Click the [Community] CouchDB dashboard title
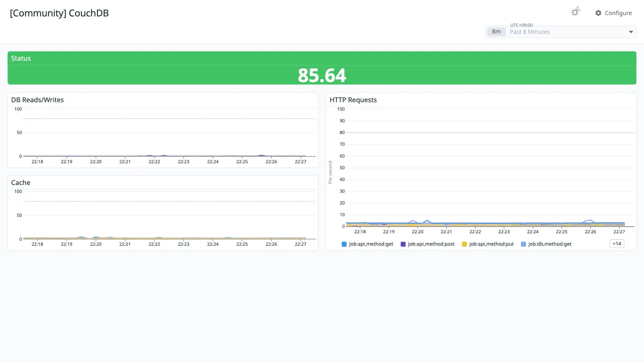Screen dimensions: 644x362 (x=59, y=13)
